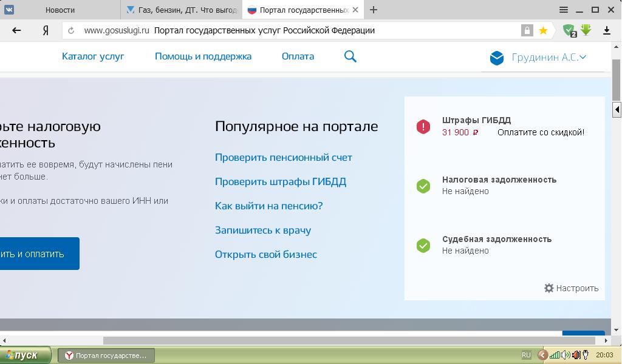Expand the side panel arrow at right edge
The image size is (622, 364).
[617, 110]
